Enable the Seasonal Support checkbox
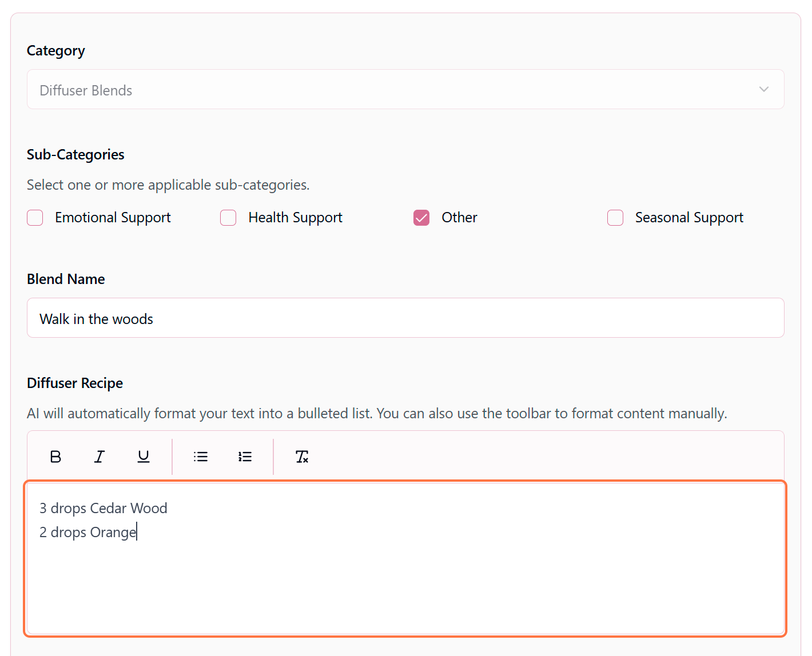Image resolution: width=812 pixels, height=656 pixels. click(615, 218)
